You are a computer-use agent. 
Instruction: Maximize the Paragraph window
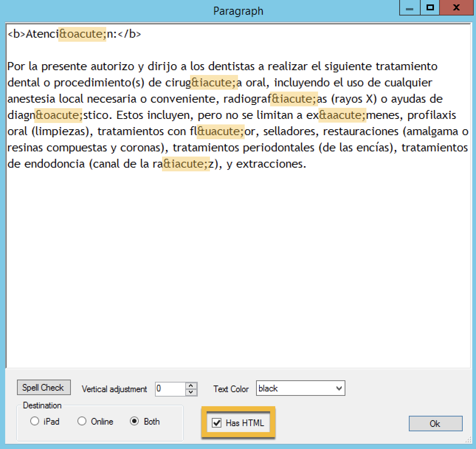[430, 8]
